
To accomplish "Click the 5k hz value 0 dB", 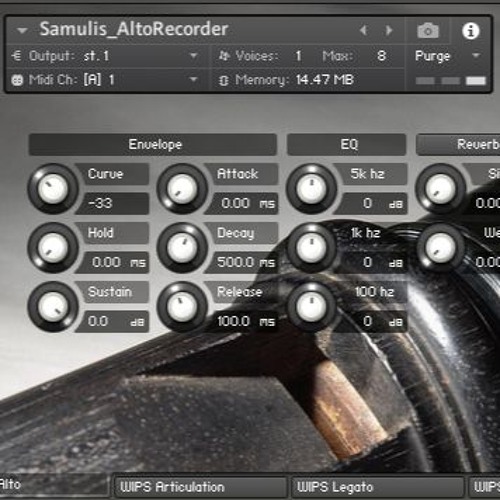I will coord(372,203).
